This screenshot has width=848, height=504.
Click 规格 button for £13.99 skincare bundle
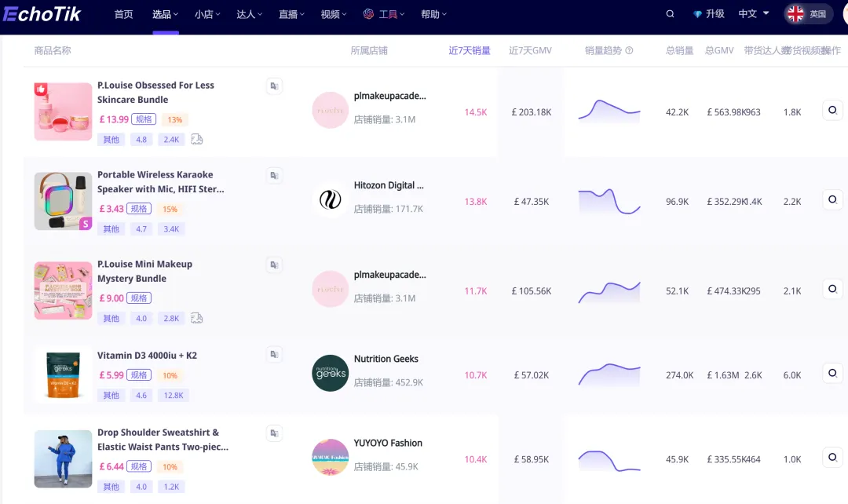[x=144, y=119]
